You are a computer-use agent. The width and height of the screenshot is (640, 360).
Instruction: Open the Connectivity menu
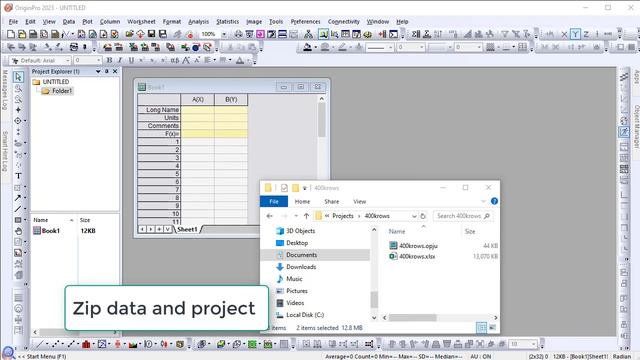[x=344, y=22]
